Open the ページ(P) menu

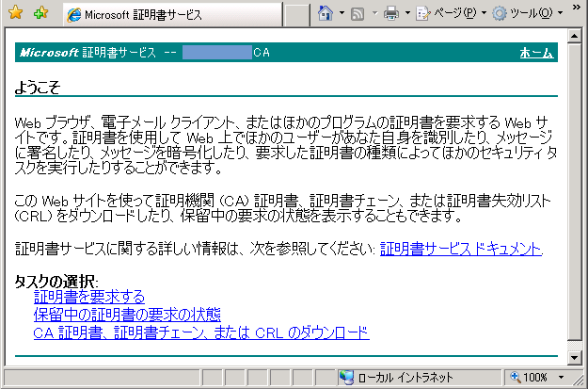[452, 13]
